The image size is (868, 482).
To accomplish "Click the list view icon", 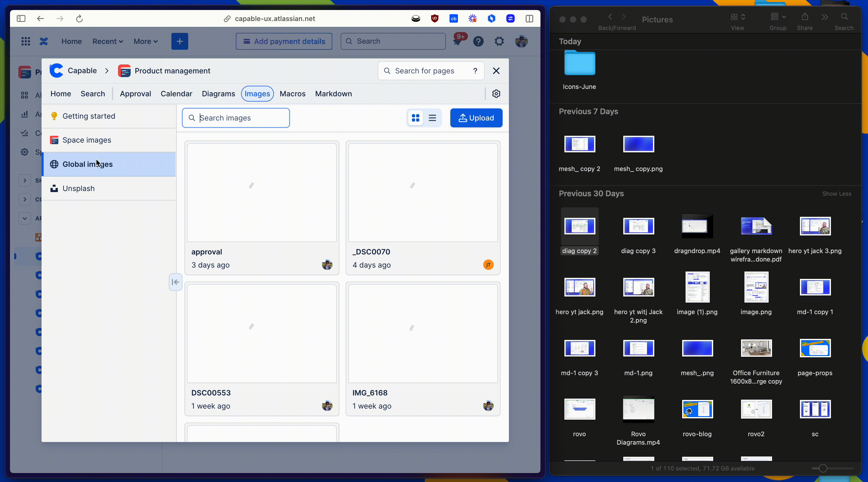I will (x=432, y=118).
